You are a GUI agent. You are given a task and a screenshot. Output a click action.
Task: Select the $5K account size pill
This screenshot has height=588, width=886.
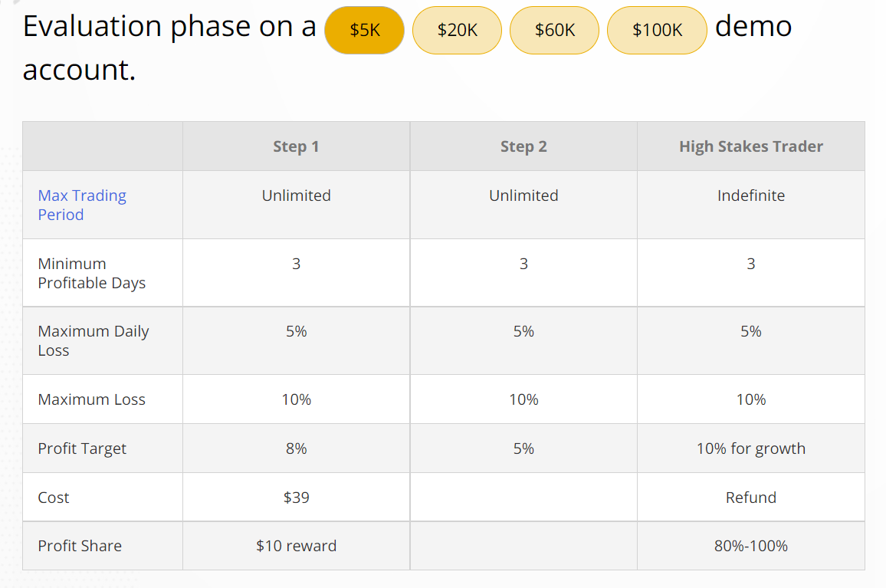364,31
